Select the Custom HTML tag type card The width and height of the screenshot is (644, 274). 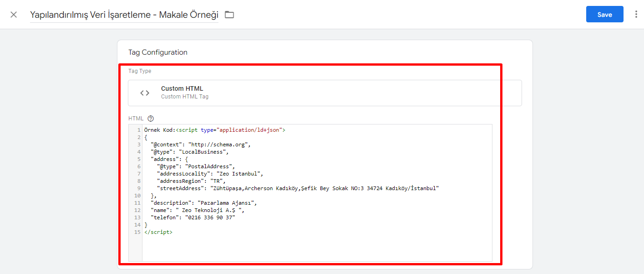tap(325, 93)
